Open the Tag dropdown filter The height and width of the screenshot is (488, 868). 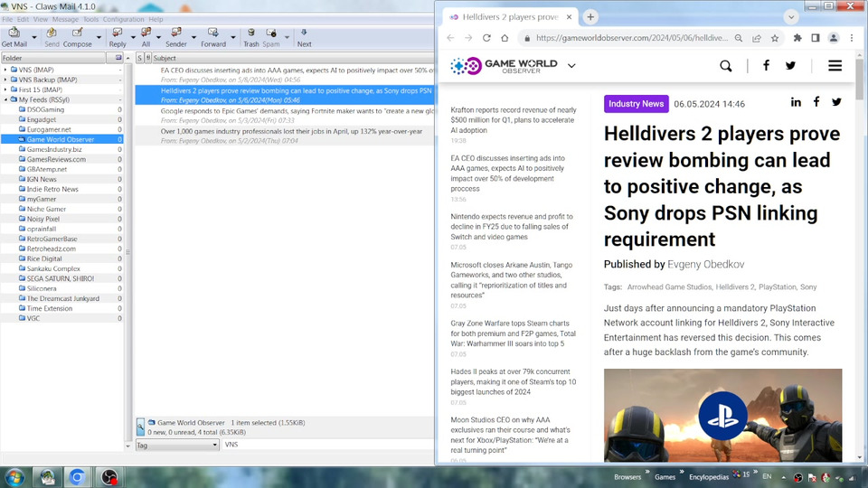tap(177, 445)
